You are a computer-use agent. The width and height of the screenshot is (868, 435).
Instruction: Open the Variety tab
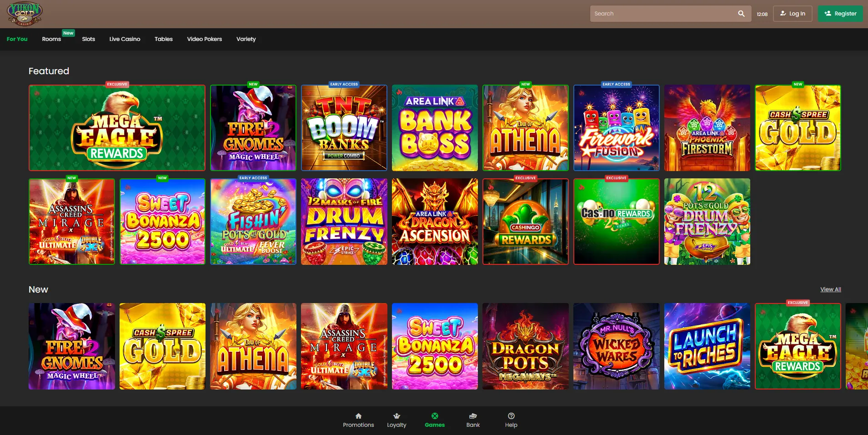coord(246,39)
